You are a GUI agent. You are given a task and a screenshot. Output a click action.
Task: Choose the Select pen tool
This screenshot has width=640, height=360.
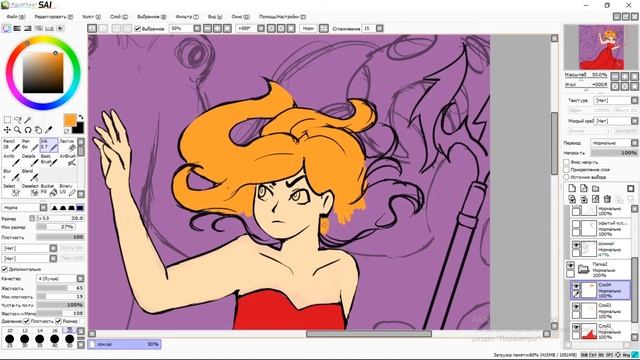click(11, 190)
